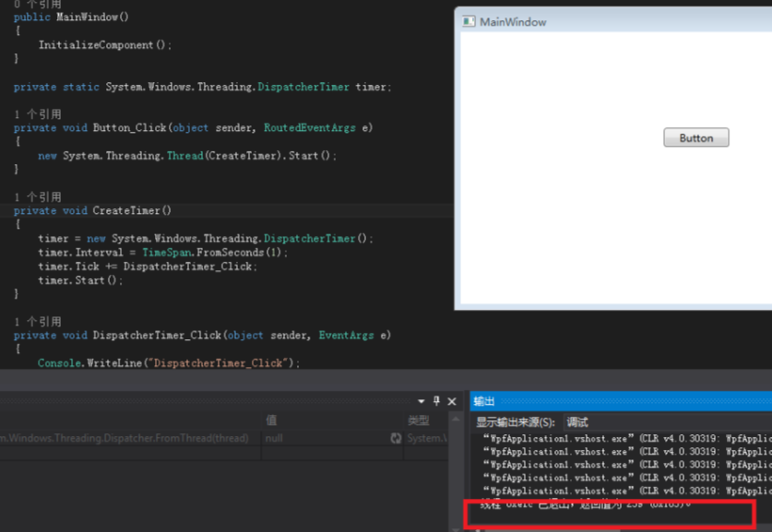Click the DispatcherTimer type in static field
The height and width of the screenshot is (532, 772).
303,87
